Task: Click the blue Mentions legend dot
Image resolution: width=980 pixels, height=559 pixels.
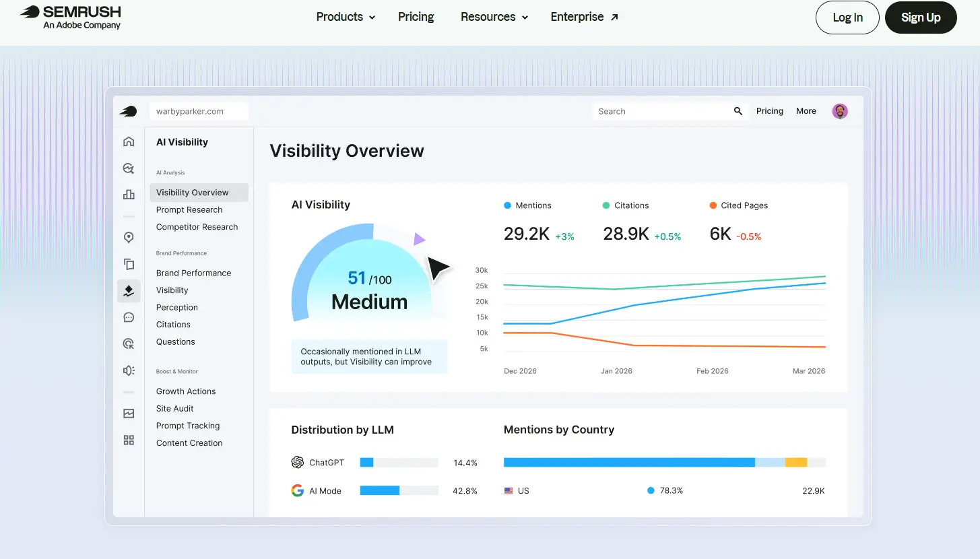Action: pyautogui.click(x=507, y=205)
